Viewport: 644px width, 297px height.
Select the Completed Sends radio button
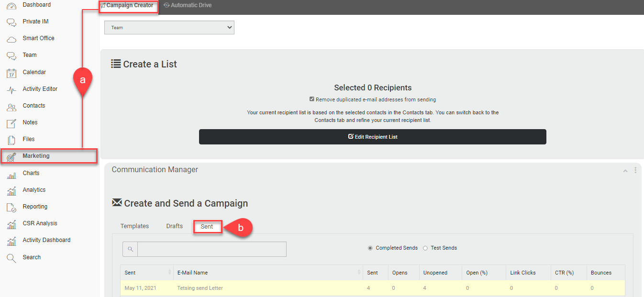370,248
